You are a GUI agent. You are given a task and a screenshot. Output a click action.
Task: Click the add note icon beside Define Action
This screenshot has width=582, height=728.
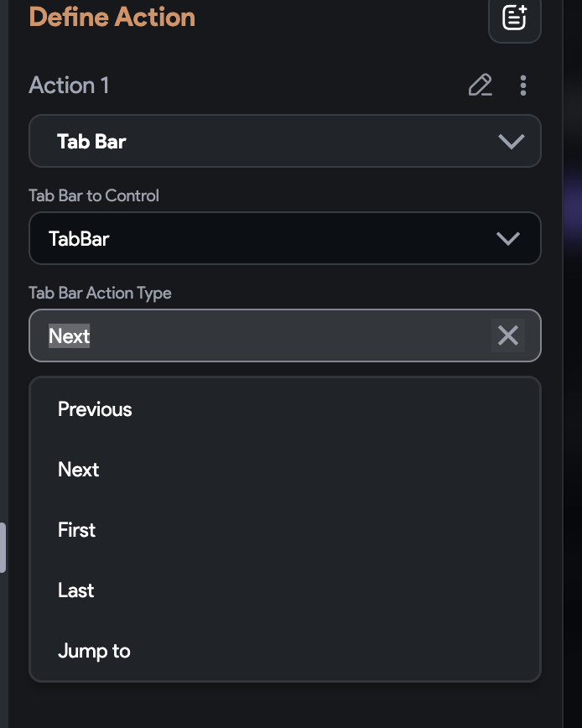tap(515, 18)
